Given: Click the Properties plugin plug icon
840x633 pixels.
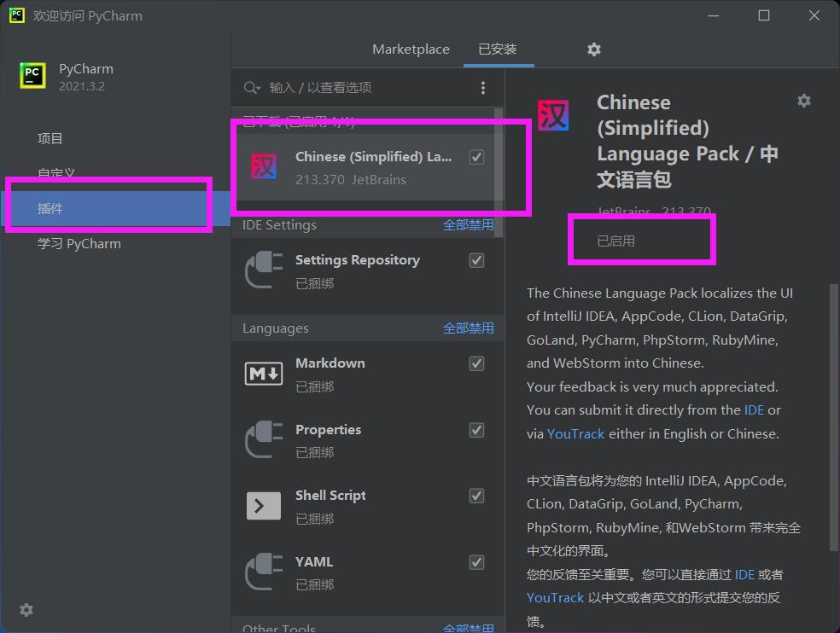Looking at the screenshot, I should pos(264,439).
